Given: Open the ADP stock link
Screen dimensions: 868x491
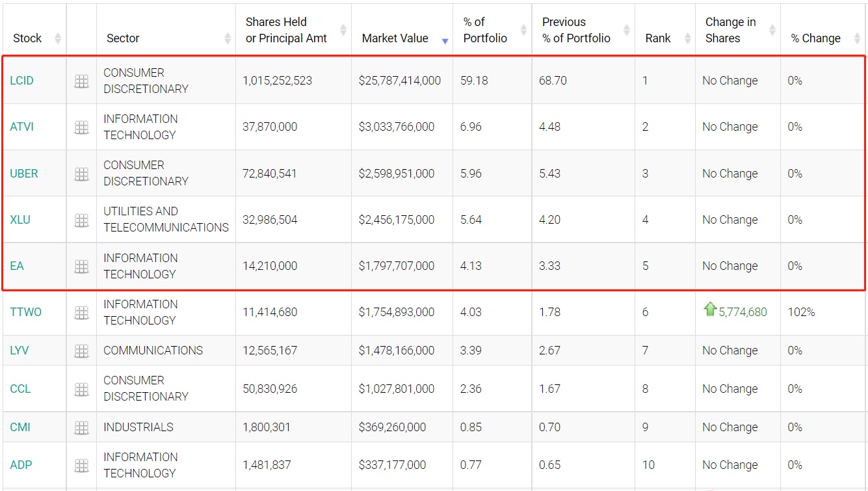Looking at the screenshot, I should [x=21, y=465].
